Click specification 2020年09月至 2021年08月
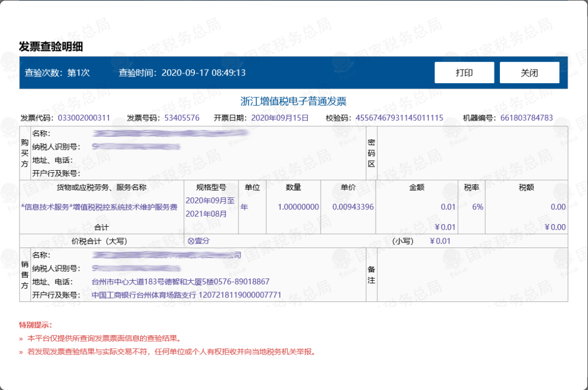Screen dimensions: 588x390 click(x=210, y=207)
